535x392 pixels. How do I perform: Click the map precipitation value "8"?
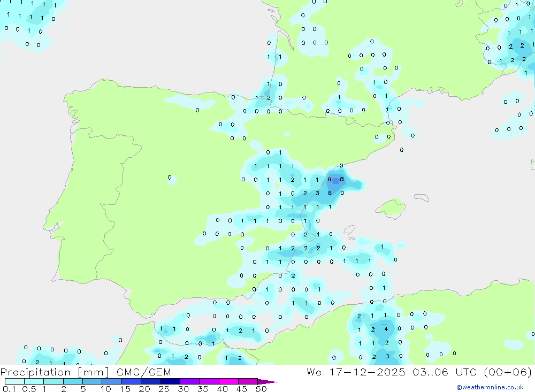[342, 179]
